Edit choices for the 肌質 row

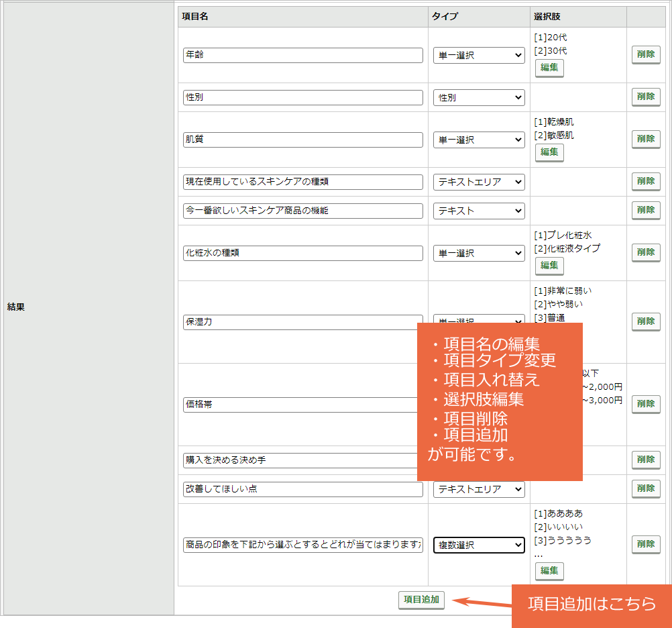coord(549,152)
